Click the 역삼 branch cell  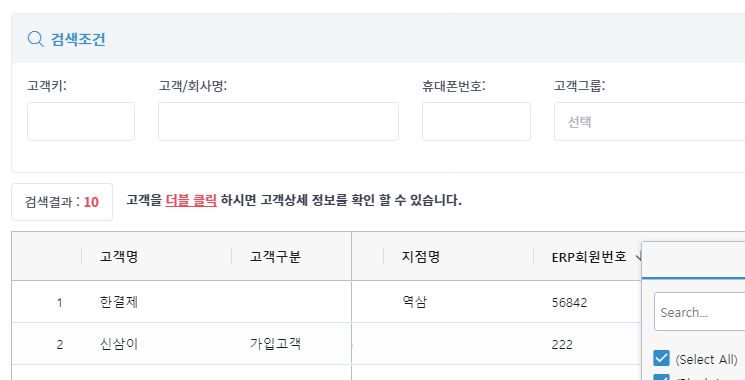coord(414,302)
